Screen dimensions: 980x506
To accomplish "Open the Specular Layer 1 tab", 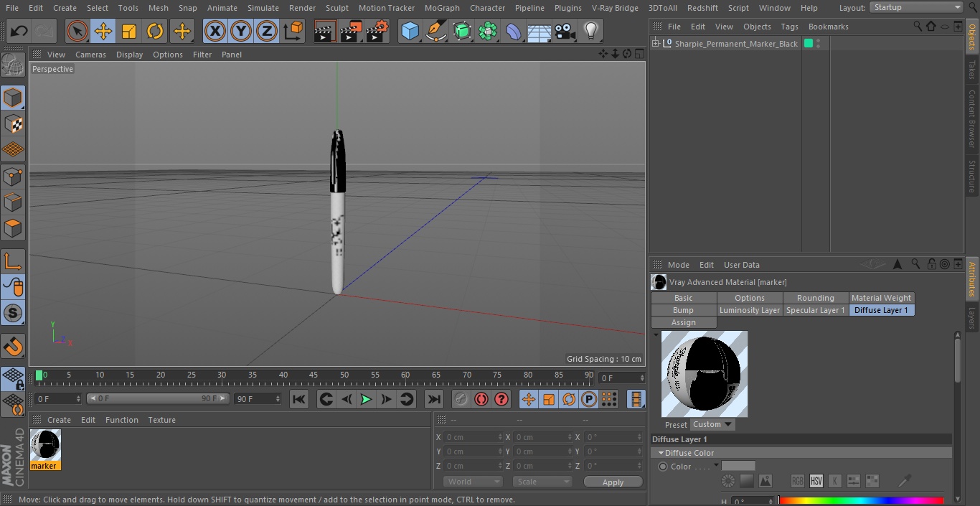I will [815, 310].
